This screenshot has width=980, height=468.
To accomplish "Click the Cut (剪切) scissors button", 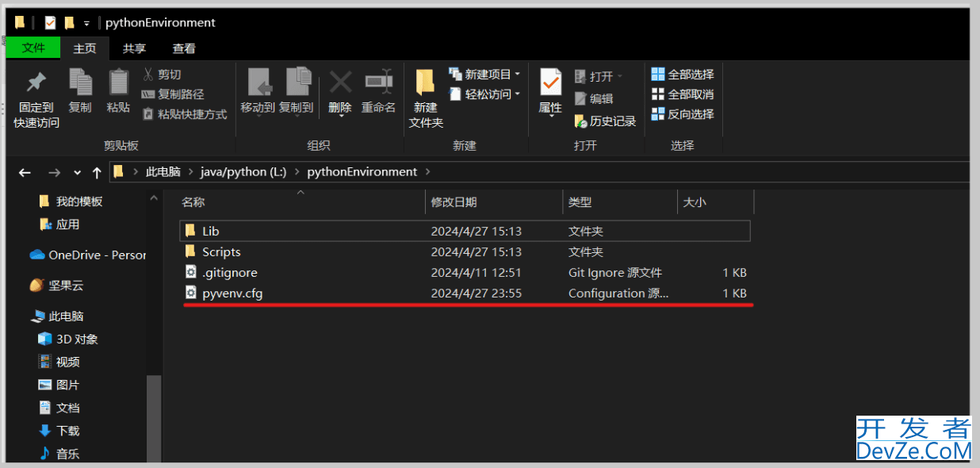I will coord(162,75).
